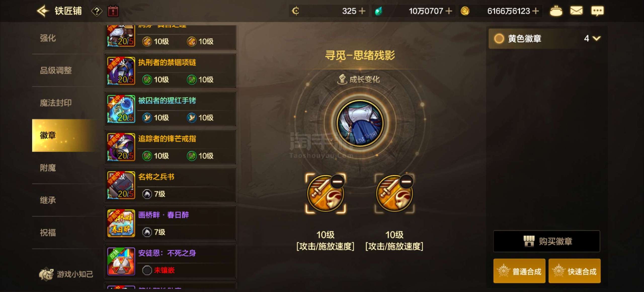This screenshot has width=644, height=292.
Task: Open the help question-mark icon
Action: point(97,11)
